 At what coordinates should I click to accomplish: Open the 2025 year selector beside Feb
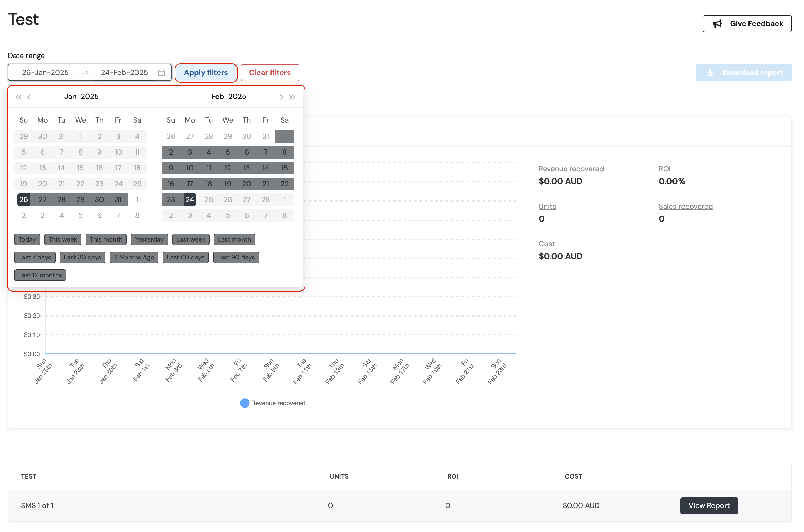[237, 97]
